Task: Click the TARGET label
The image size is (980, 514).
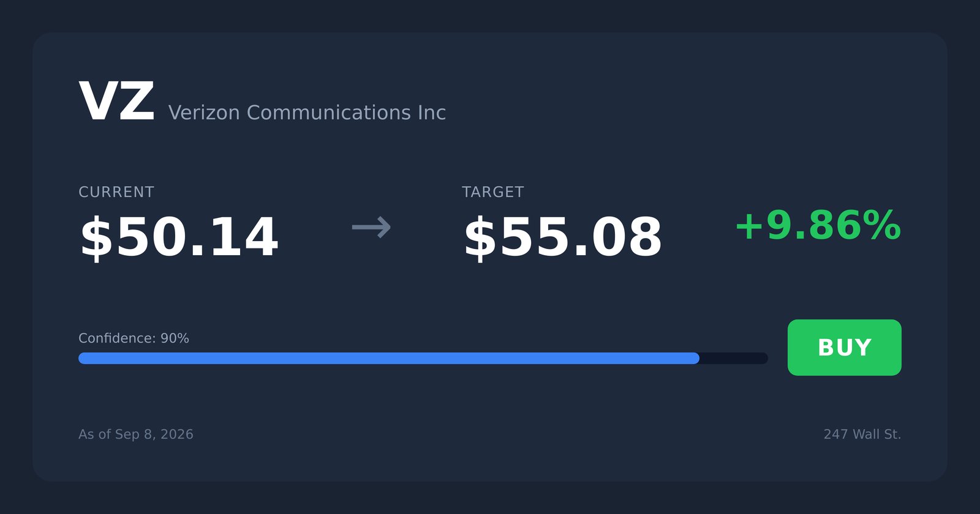Action: (x=493, y=192)
